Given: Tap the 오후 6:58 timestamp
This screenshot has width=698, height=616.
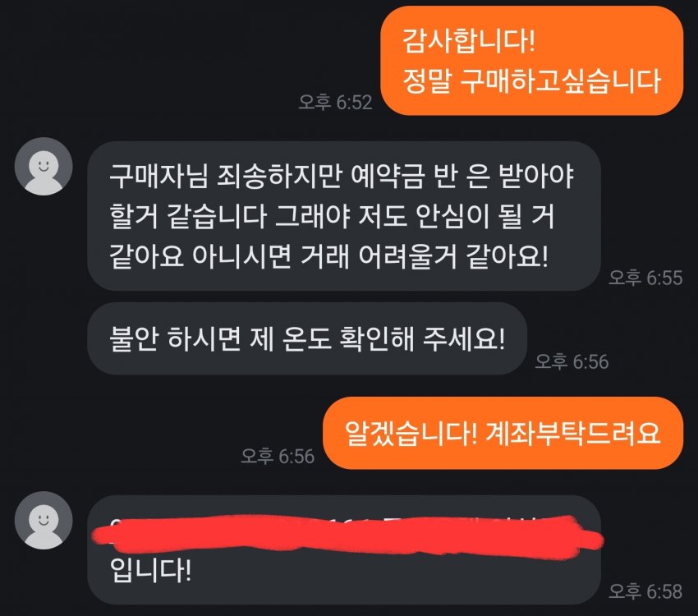Looking at the screenshot, I should coord(645,591).
